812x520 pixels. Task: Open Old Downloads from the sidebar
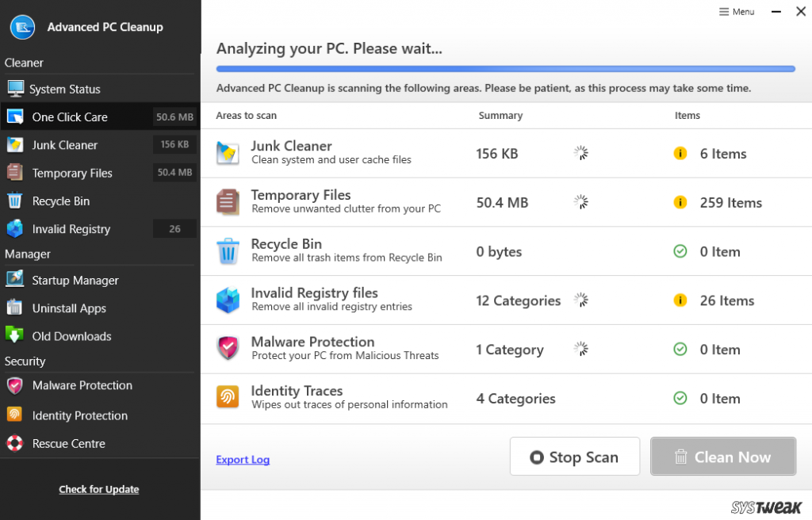pyautogui.click(x=100, y=336)
